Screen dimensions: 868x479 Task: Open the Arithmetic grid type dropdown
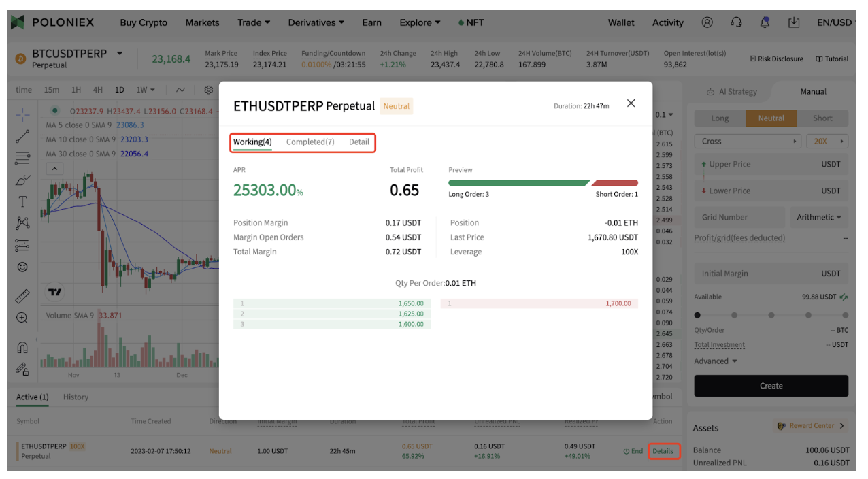819,218
